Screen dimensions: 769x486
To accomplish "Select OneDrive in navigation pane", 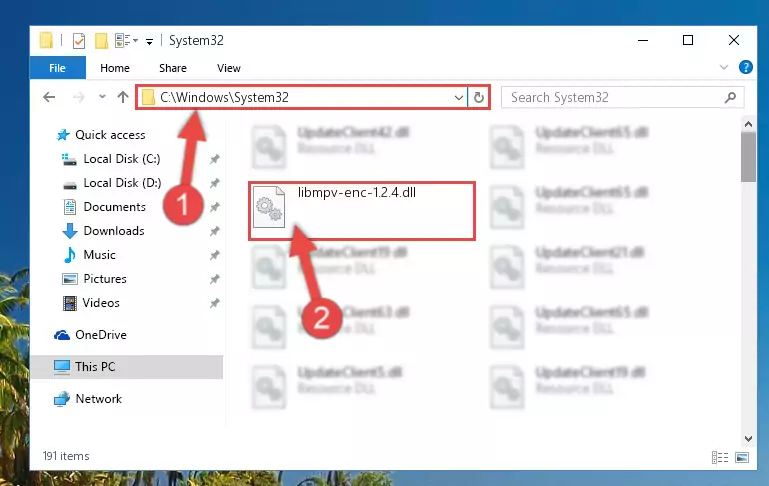I will pos(101,334).
